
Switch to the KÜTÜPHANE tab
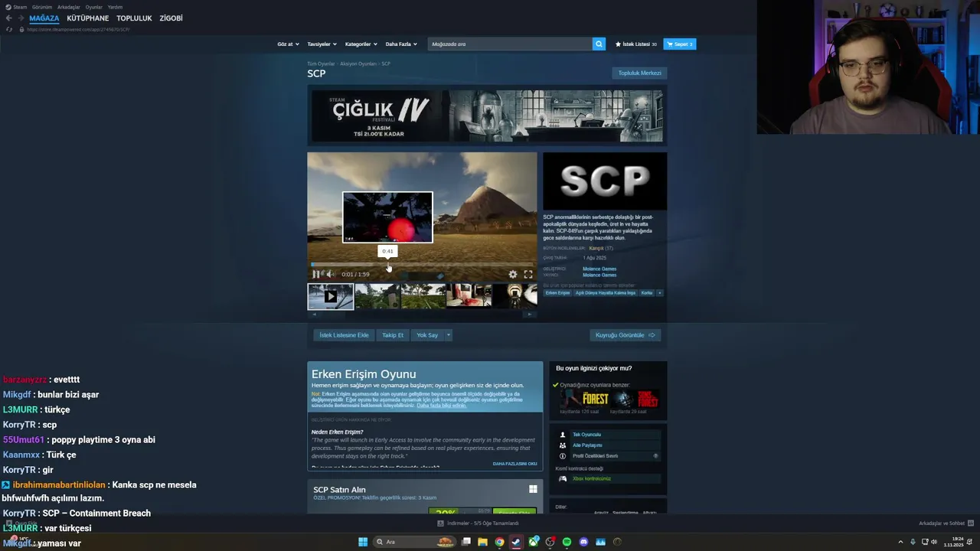point(88,18)
